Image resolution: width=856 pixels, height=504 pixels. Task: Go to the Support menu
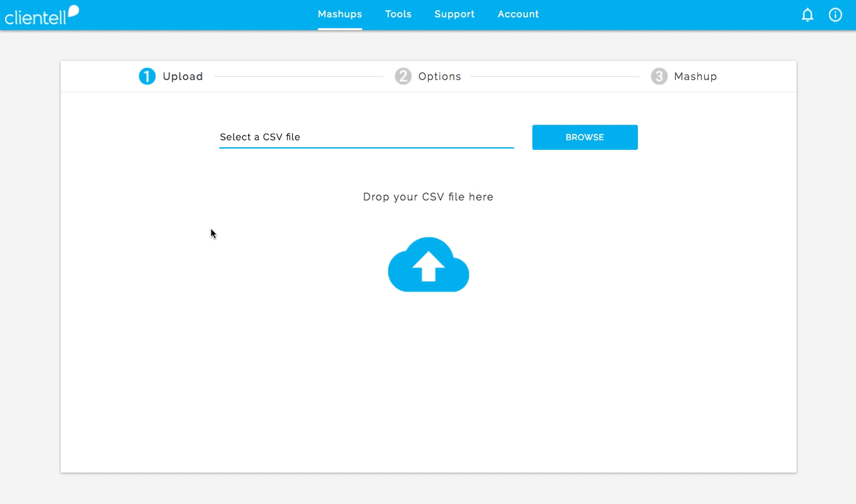(x=454, y=14)
